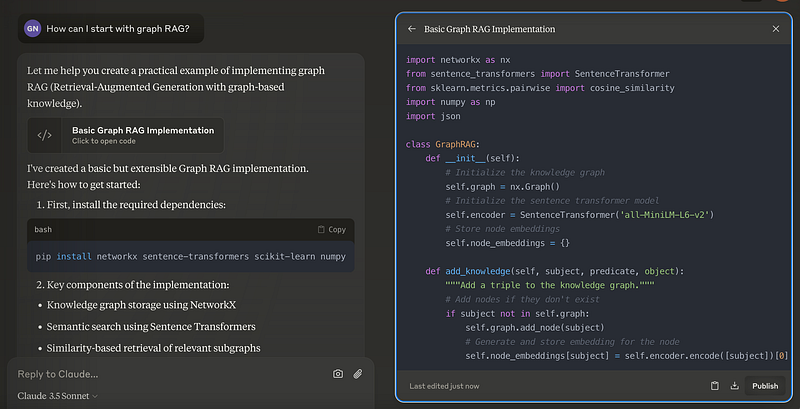Publish the Graph RAG artifact
The width and height of the screenshot is (800, 409).
click(x=765, y=386)
